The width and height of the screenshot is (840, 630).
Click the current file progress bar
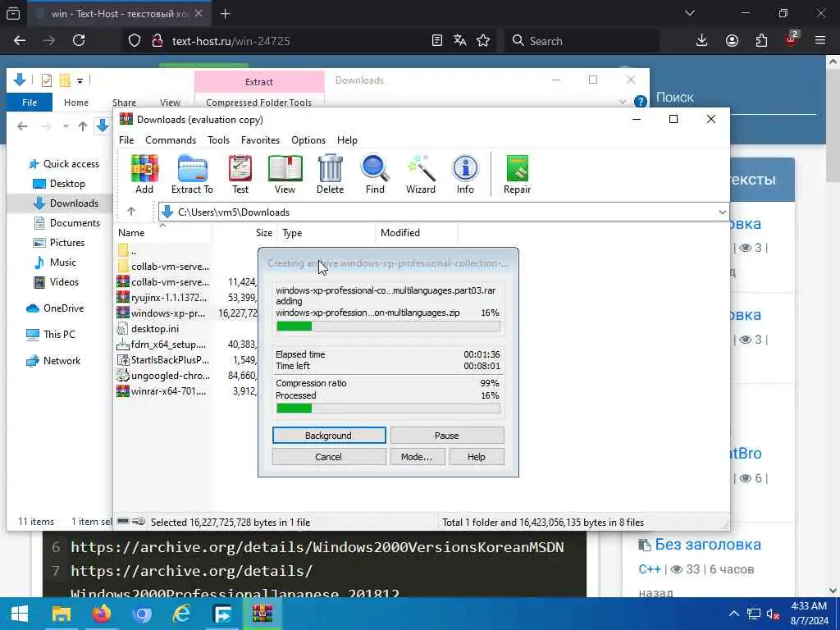[388, 326]
